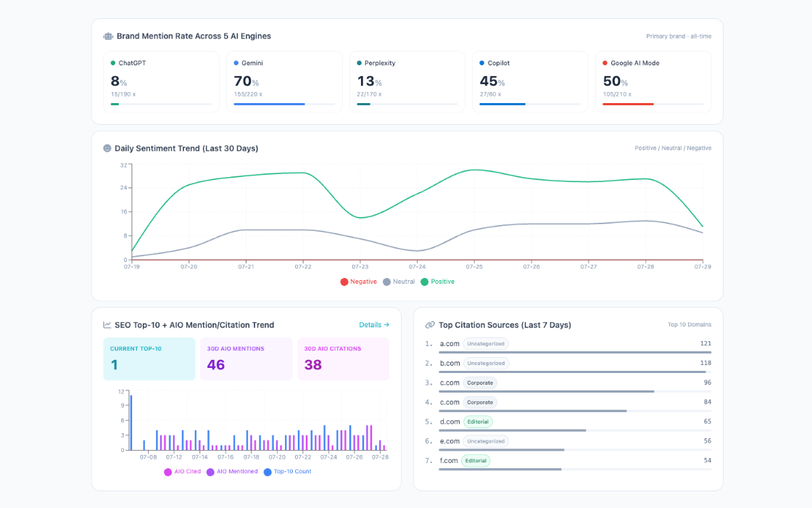Click the chart icon beside SEO Top-10 heading

(x=107, y=325)
